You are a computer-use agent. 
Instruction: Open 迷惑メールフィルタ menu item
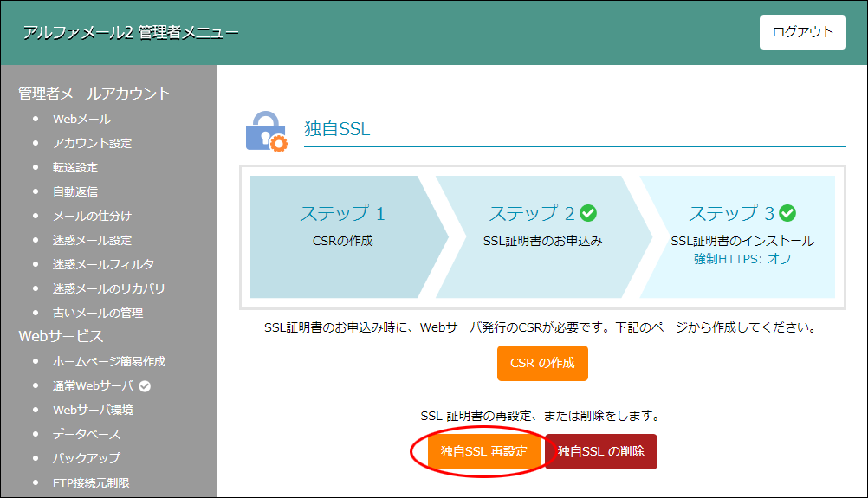click(x=103, y=264)
